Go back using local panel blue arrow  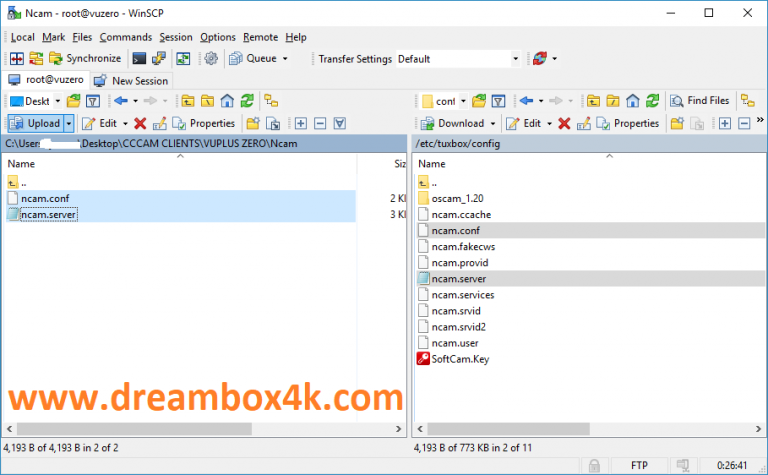(120, 101)
